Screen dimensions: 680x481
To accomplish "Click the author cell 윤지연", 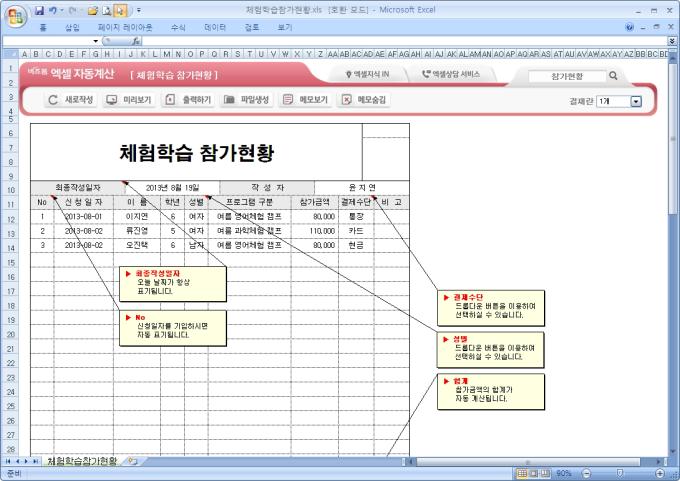I will click(362, 188).
